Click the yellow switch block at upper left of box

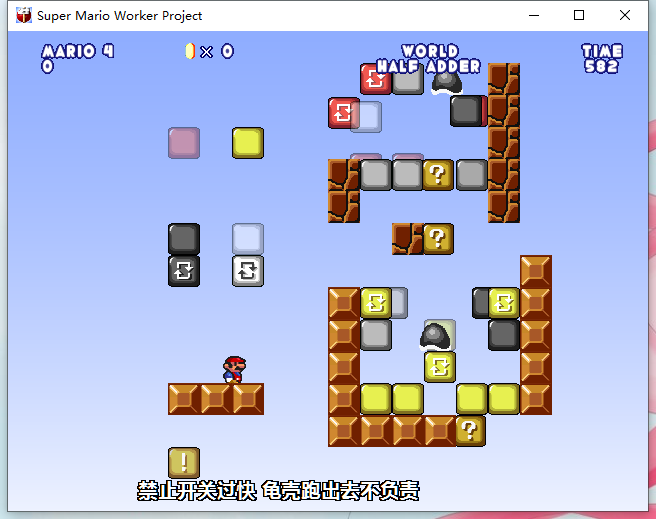coord(375,303)
